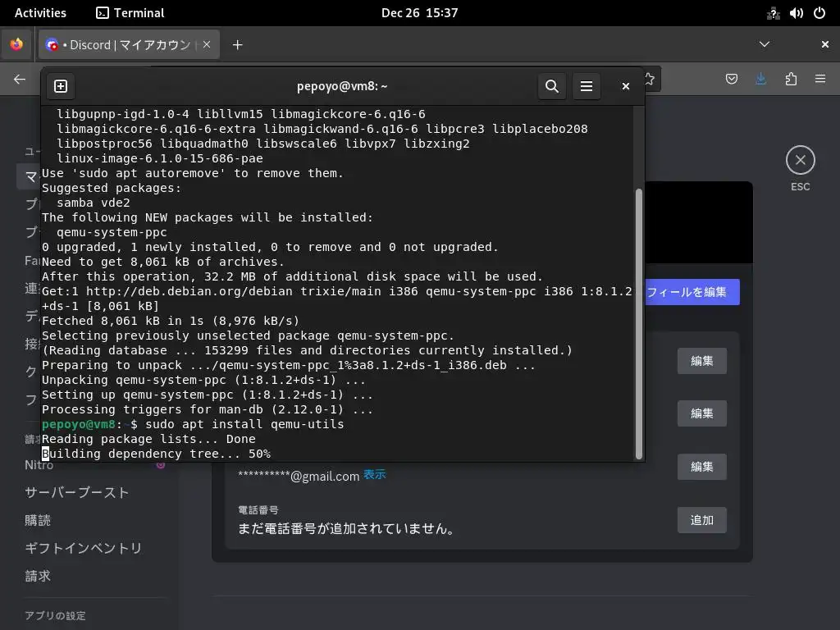Save page to Pocket icon in Firefox
The width and height of the screenshot is (840, 630).
click(731, 80)
